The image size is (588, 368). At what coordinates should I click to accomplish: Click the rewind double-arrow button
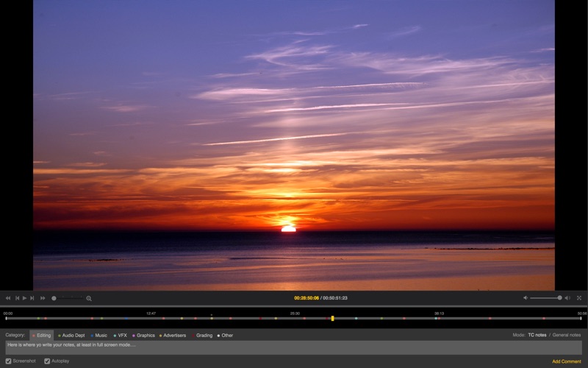point(8,298)
